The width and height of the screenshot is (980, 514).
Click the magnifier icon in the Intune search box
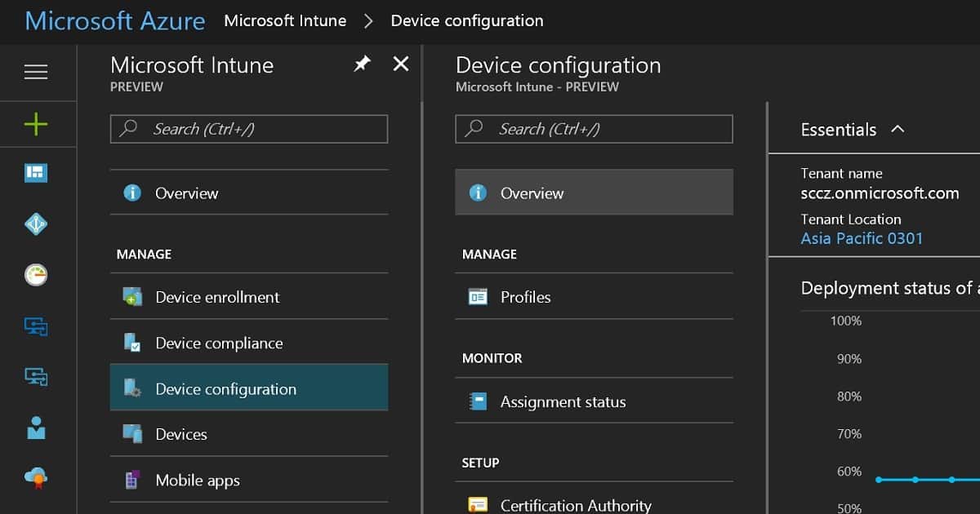tap(129, 129)
